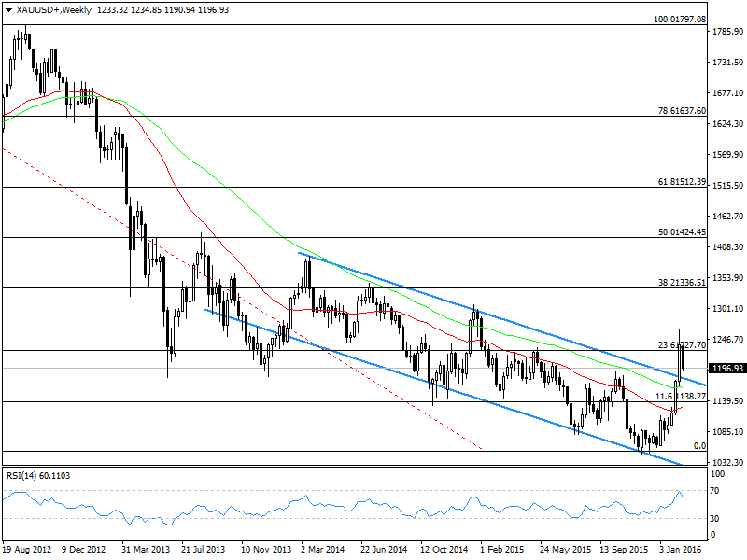Click price axis value 1301.10
The width and height of the screenshot is (747, 560).
[728, 309]
